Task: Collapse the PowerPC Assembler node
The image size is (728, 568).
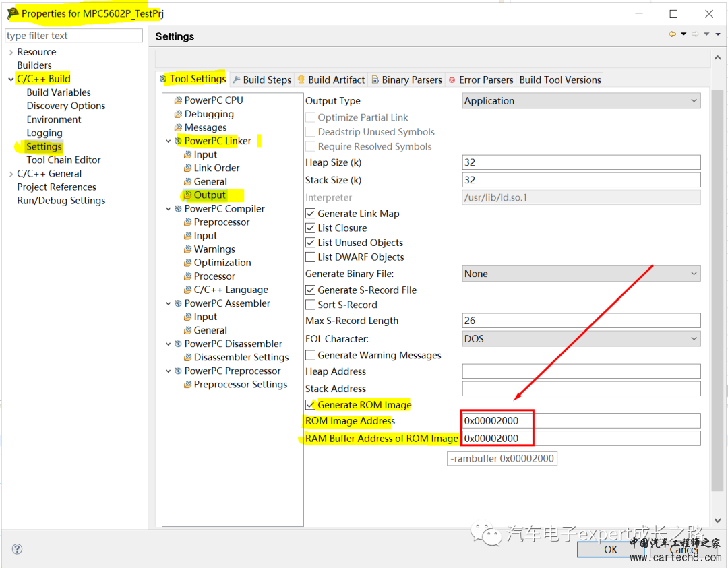Action: (169, 303)
